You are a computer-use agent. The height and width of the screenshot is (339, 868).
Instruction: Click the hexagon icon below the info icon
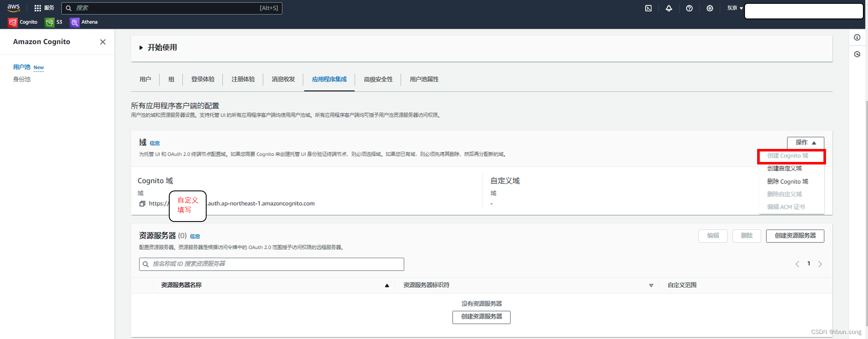pos(857,54)
